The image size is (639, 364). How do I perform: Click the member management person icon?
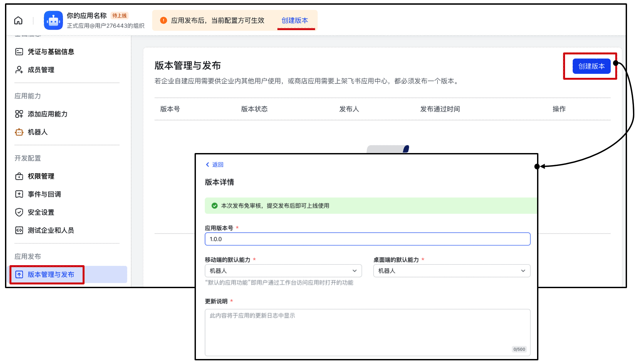pos(19,70)
